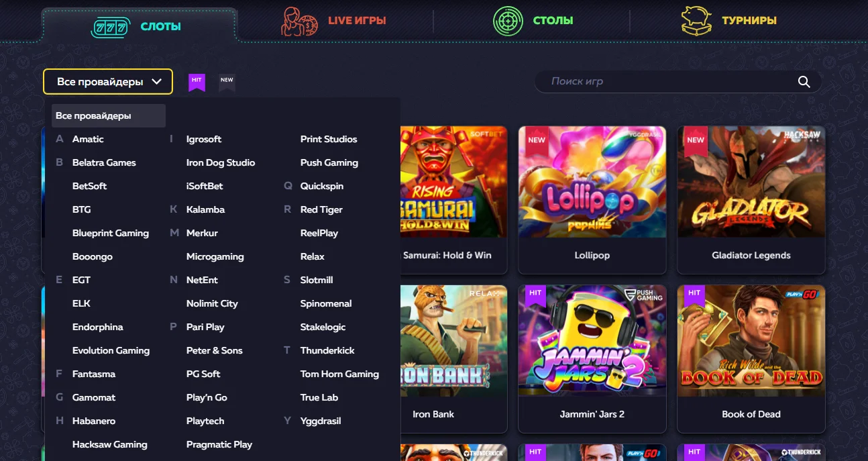The width and height of the screenshot is (868, 461).
Task: Choose Kalamba provider
Action: (x=205, y=209)
